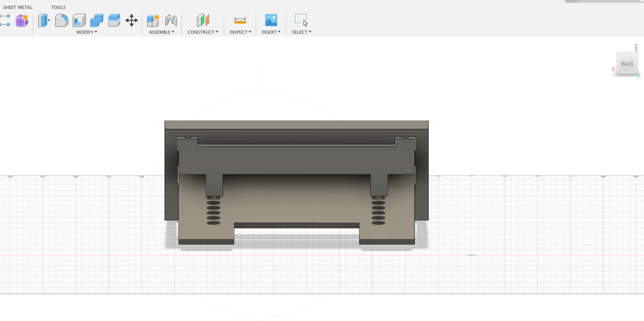This screenshot has height=321, width=644.
Task: Select the Offset Face tool
Action: click(x=114, y=20)
